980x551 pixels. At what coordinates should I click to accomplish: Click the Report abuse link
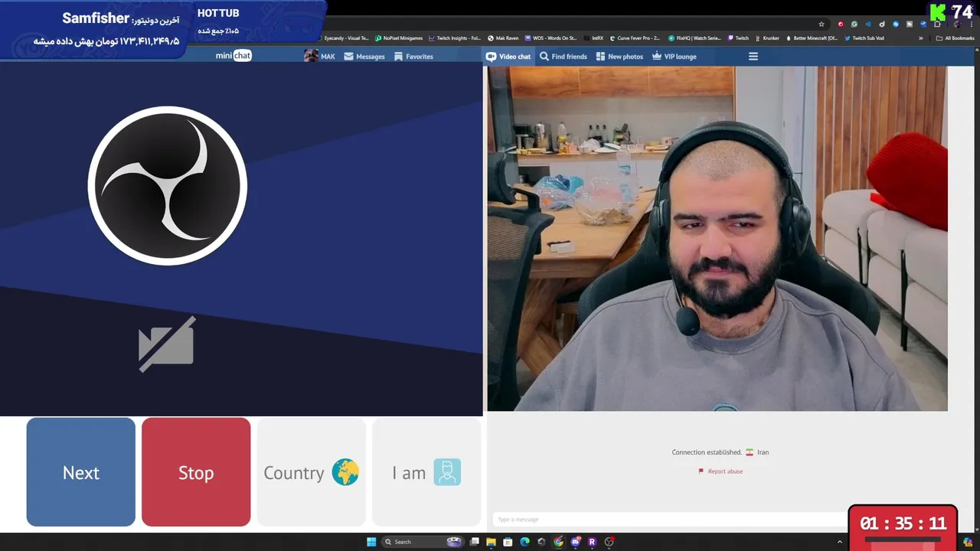(x=720, y=471)
